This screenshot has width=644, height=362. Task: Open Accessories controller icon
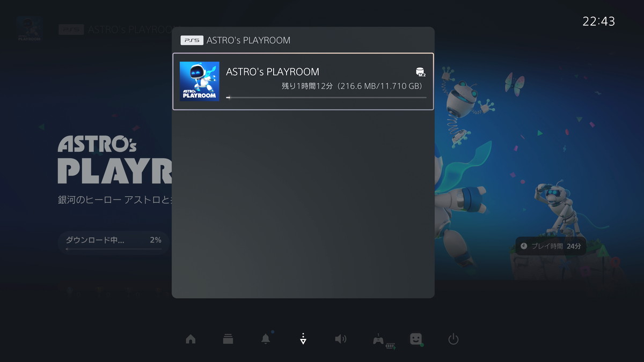379,340
